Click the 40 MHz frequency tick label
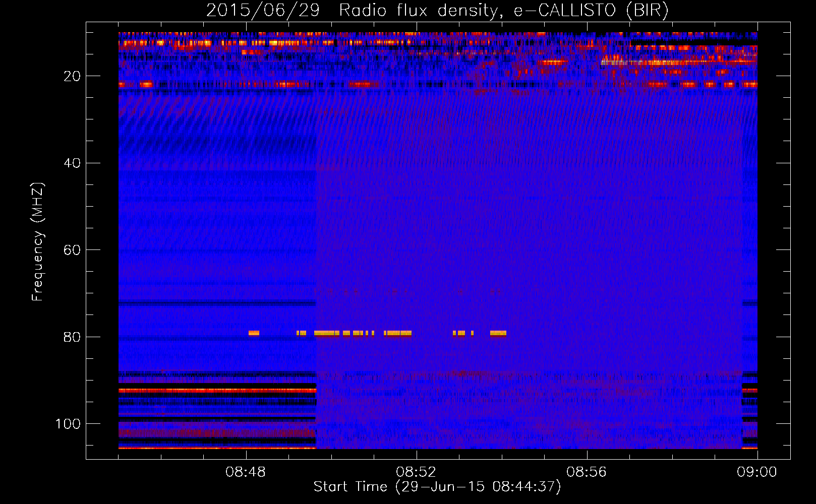 (x=72, y=163)
